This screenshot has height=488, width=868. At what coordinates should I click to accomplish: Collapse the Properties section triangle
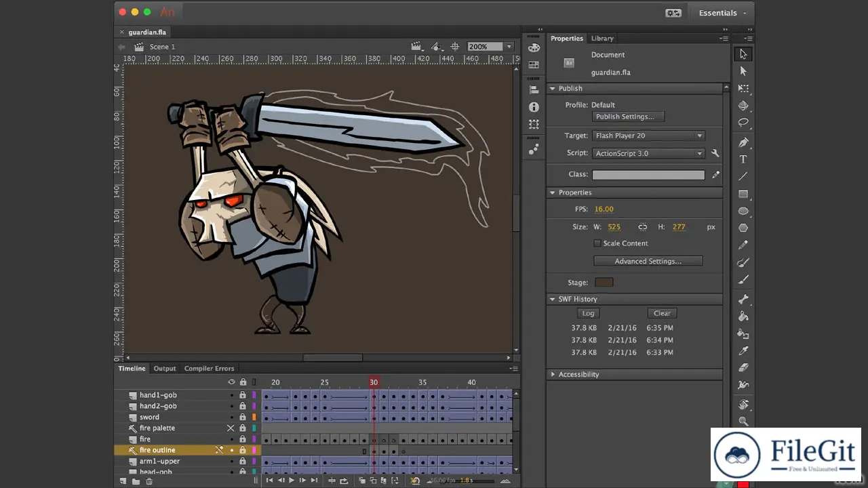tap(553, 192)
